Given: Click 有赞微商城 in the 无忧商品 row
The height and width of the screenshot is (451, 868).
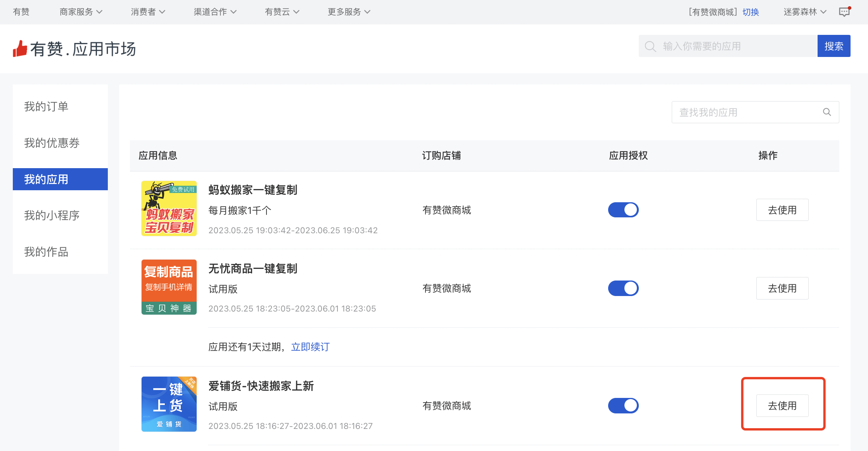Looking at the screenshot, I should pos(447,288).
